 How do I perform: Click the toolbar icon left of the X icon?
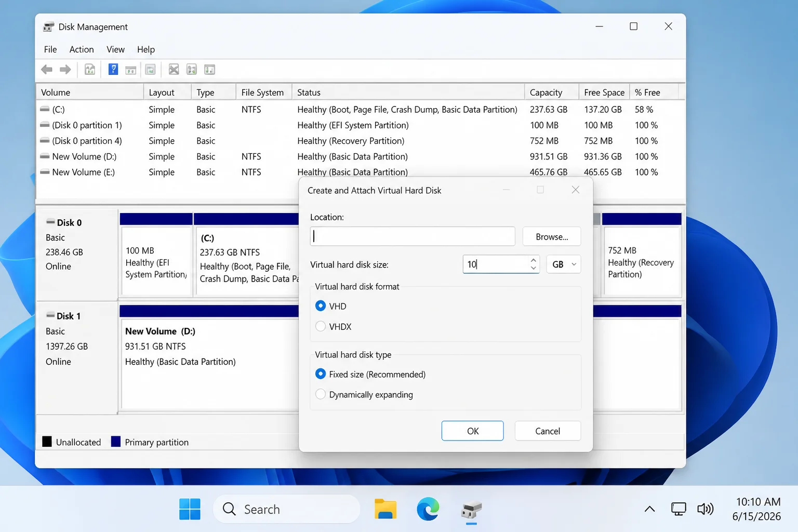[151, 70]
